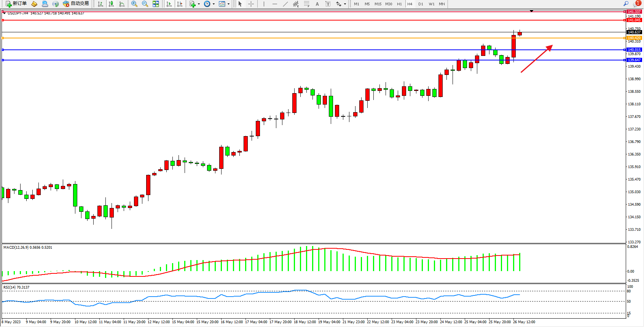This screenshot has width=644, height=327.
Task: Tile chart windows with grid icon
Action: [156, 4]
